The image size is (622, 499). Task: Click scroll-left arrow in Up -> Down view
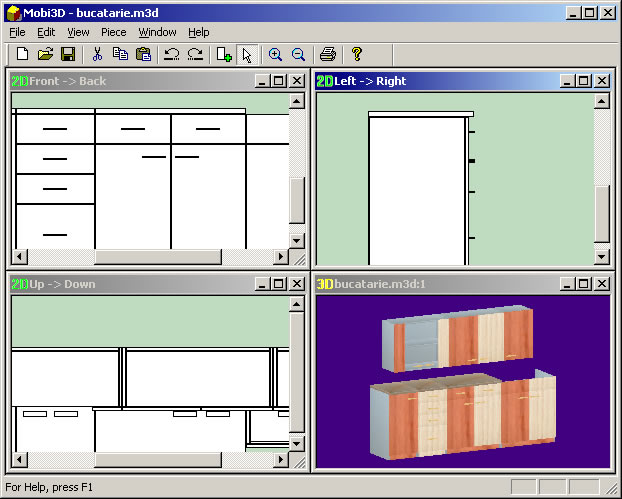(x=20, y=460)
